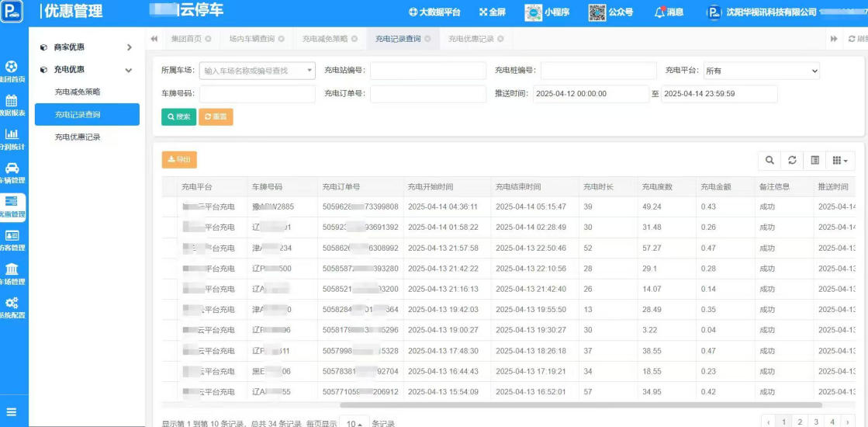Click the charging degree cell 57.27
Viewport: 868px width, 427px height.
(x=666, y=248)
